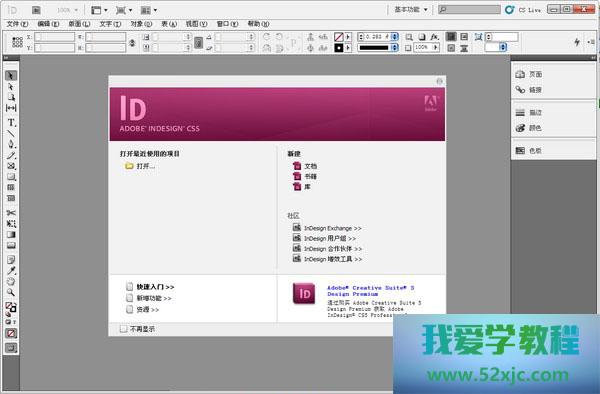Open the Links panel (链接)
The height and width of the screenshot is (394, 600).
click(x=528, y=90)
